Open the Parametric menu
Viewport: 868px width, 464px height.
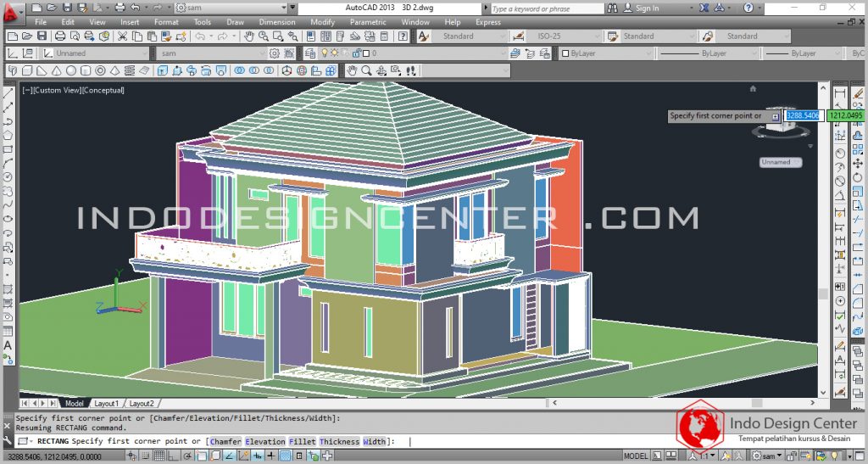368,22
